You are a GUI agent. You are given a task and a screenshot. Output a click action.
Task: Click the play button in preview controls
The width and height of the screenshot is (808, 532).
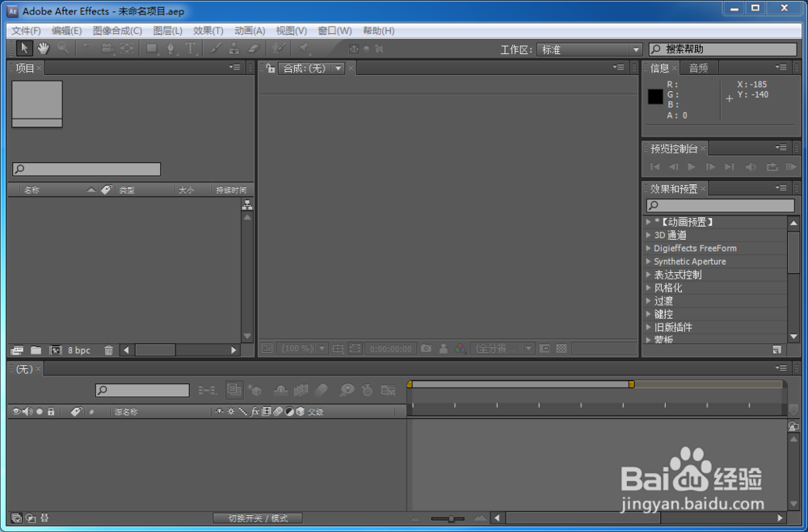click(x=692, y=167)
